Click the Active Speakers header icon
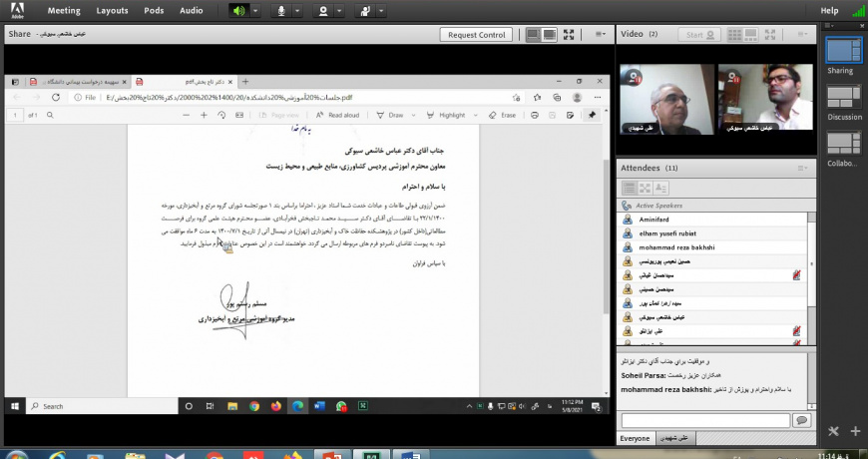Viewport: 868px width, 459px height. [x=627, y=206]
